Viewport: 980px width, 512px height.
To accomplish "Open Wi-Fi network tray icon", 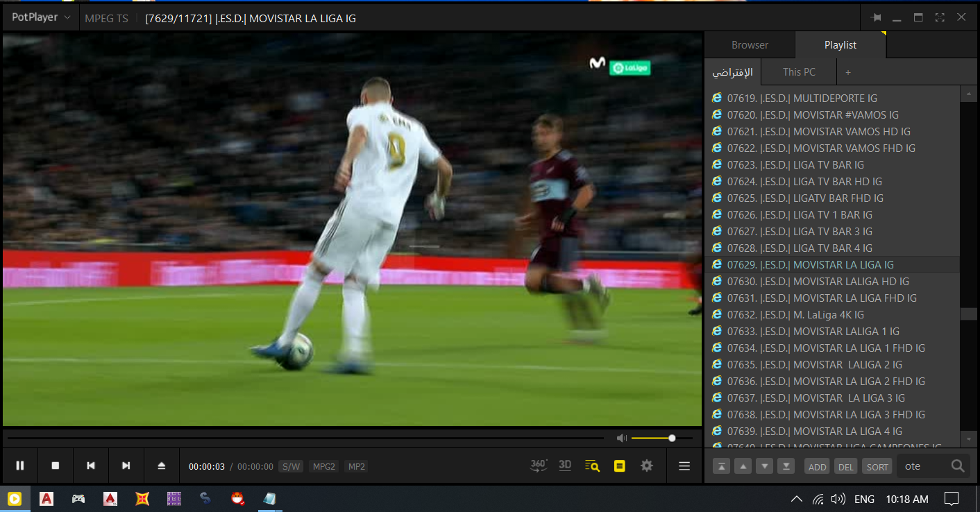I will pyautogui.click(x=818, y=499).
